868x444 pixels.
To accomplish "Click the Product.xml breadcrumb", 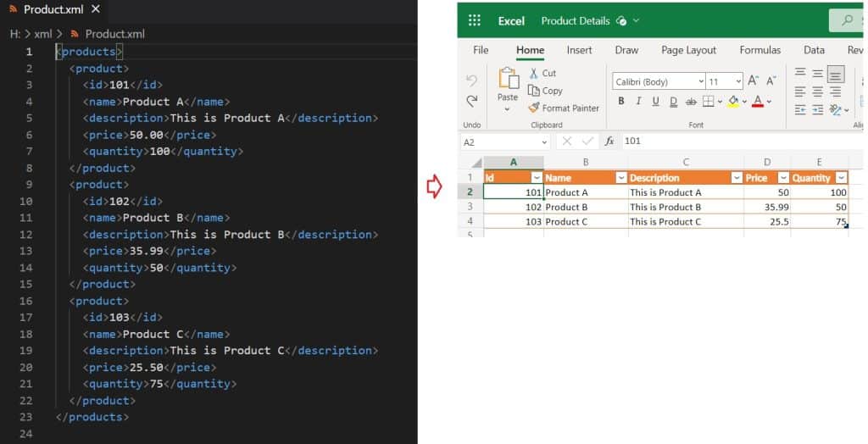I will 114,34.
